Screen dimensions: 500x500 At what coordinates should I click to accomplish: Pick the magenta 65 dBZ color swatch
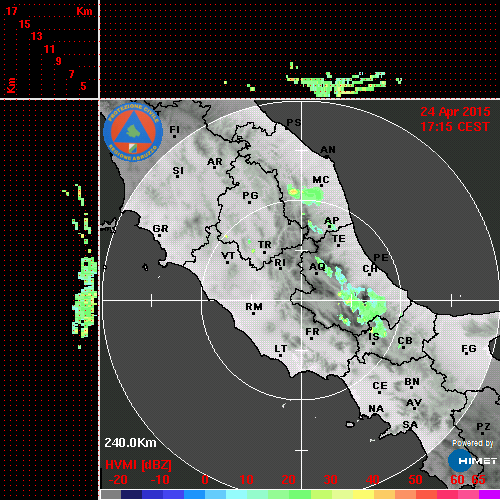coord(489,494)
